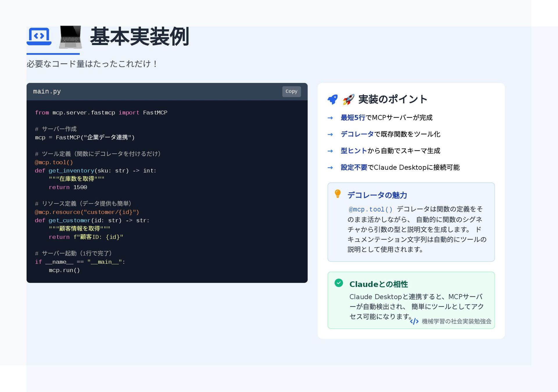This screenshot has height=392, width=558.
Task: Click the inline code @mcp.tool() in info box
Action: click(x=371, y=209)
